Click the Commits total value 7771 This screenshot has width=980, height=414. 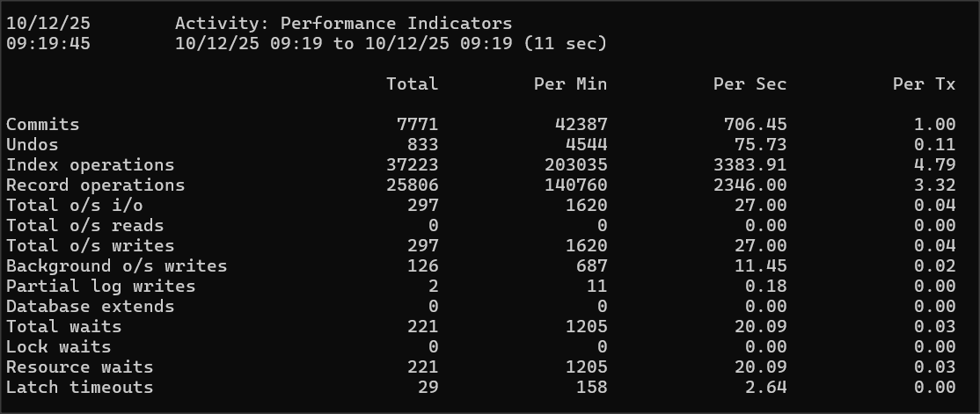[x=417, y=125]
